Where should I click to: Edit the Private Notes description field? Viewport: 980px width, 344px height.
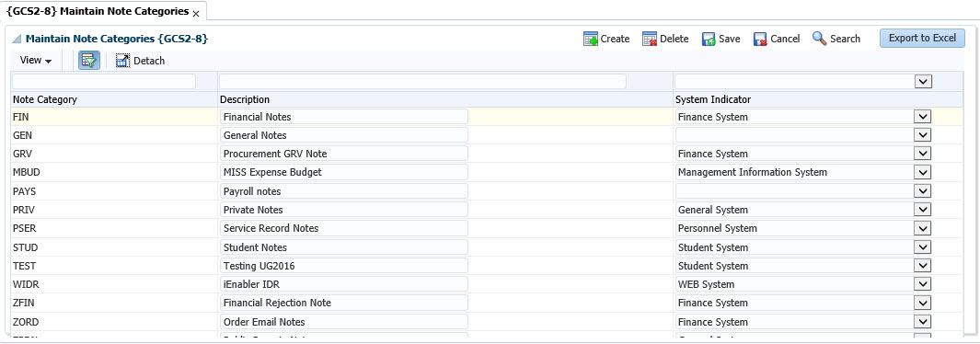pyautogui.click(x=344, y=210)
